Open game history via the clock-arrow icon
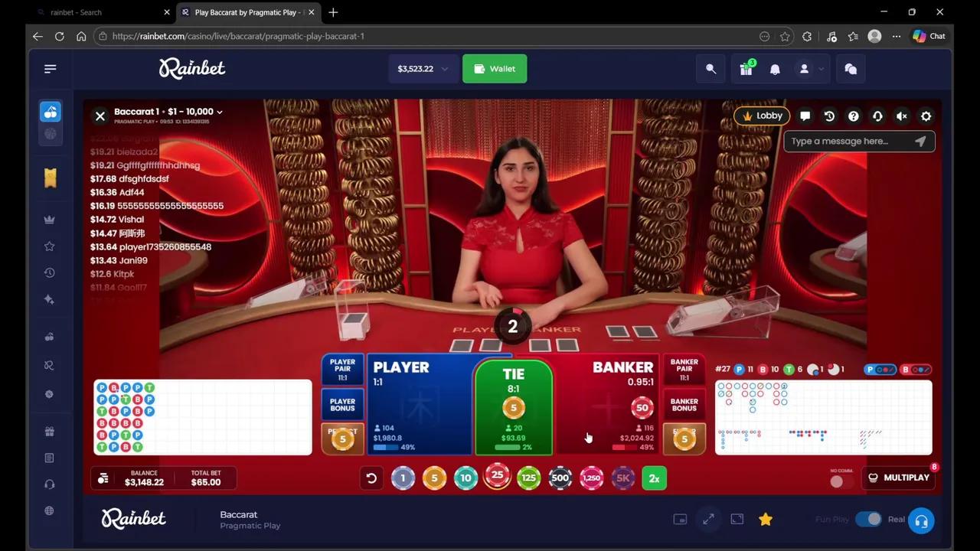The height and width of the screenshot is (551, 980). [829, 116]
